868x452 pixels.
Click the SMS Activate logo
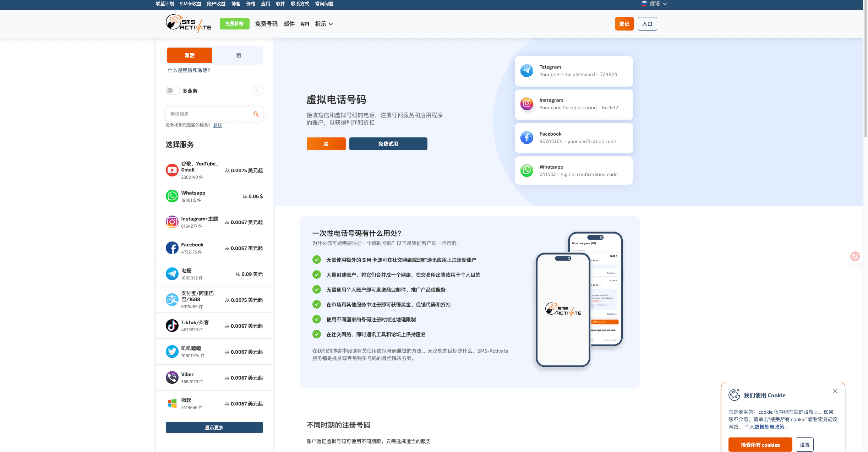click(189, 23)
